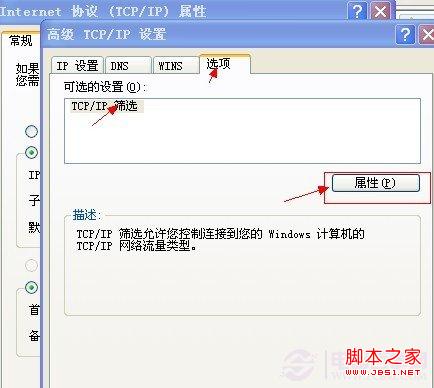Screen dimensions: 434x388
Task: Click the 可选的设置(O) label
Action: 105,87
